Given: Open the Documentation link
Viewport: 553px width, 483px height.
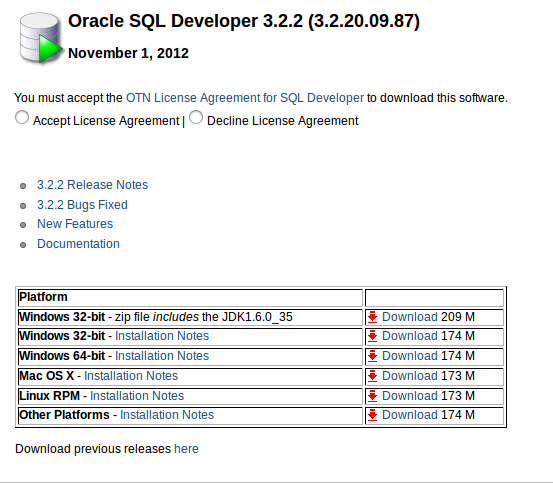Looking at the screenshot, I should (x=78, y=244).
